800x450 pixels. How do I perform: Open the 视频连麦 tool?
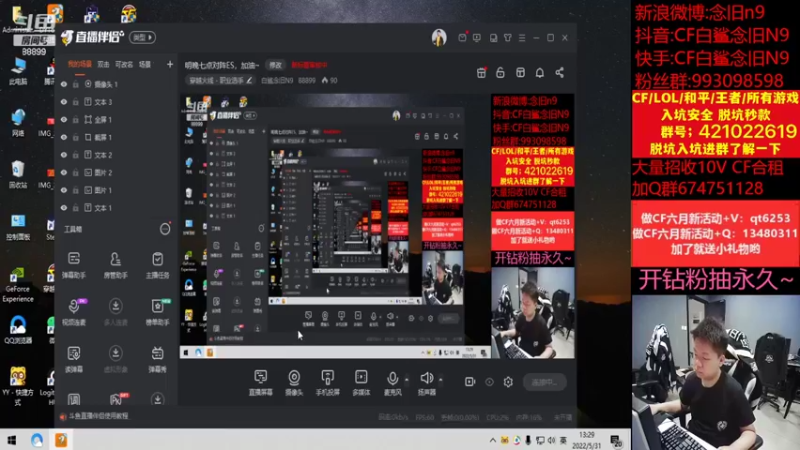74,312
